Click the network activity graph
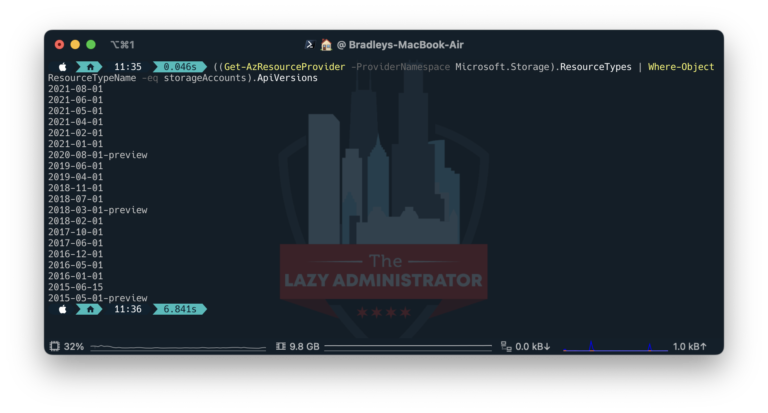Screen dimensions: 768x413 [x=615, y=346]
